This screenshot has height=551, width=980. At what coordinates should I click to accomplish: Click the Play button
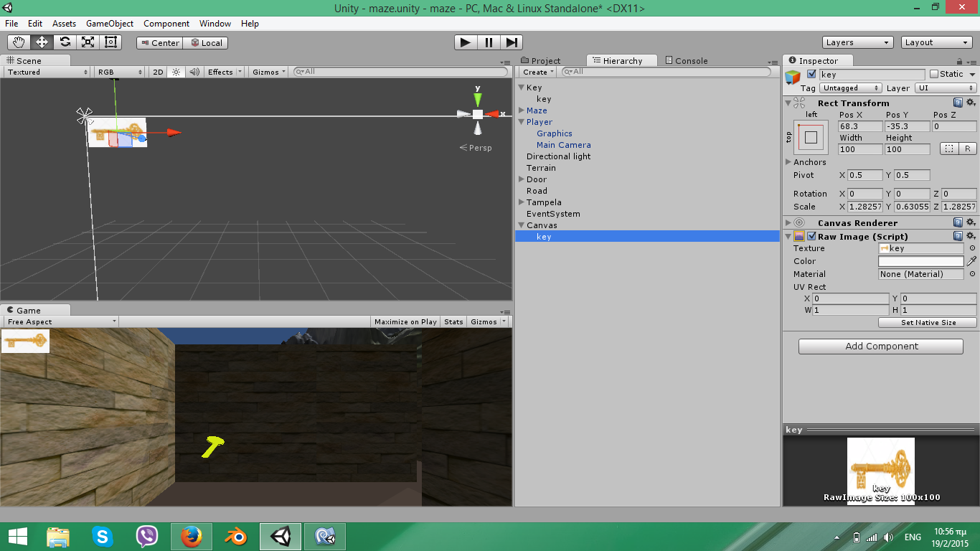pos(466,42)
